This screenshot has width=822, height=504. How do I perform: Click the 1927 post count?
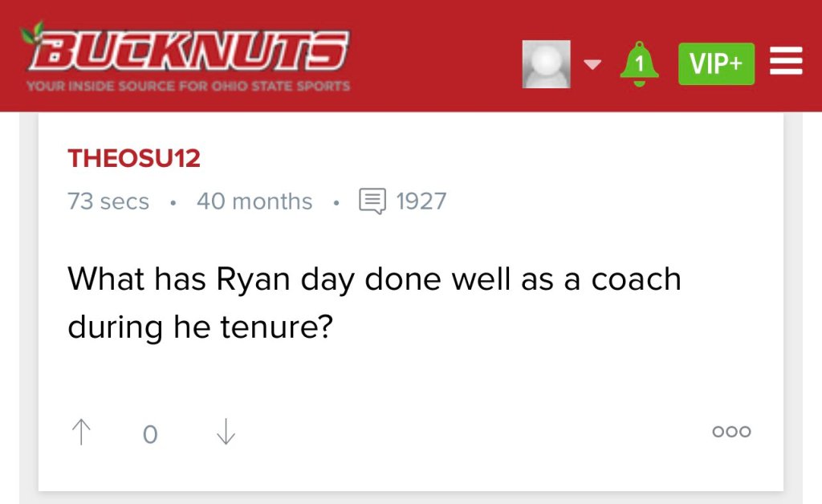pos(421,201)
